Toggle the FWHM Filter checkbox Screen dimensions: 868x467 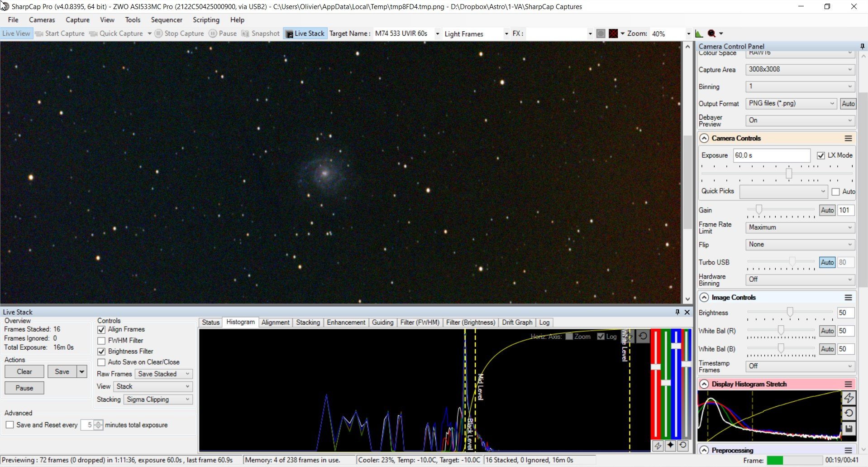pyautogui.click(x=101, y=341)
